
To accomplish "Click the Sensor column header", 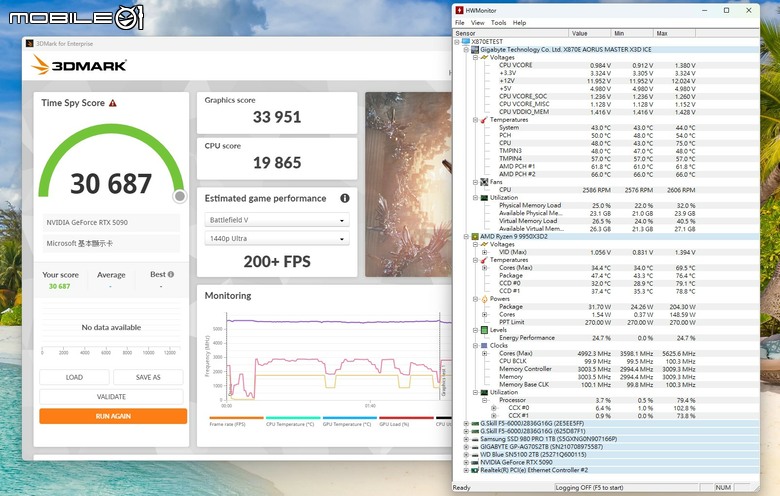I will point(511,33).
